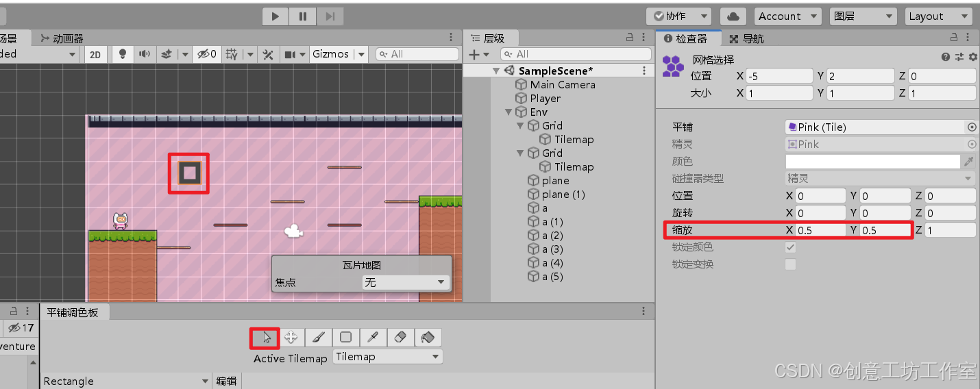Open the 碰撞器类型 collider type dropdown
The image size is (980, 389).
pos(881,179)
